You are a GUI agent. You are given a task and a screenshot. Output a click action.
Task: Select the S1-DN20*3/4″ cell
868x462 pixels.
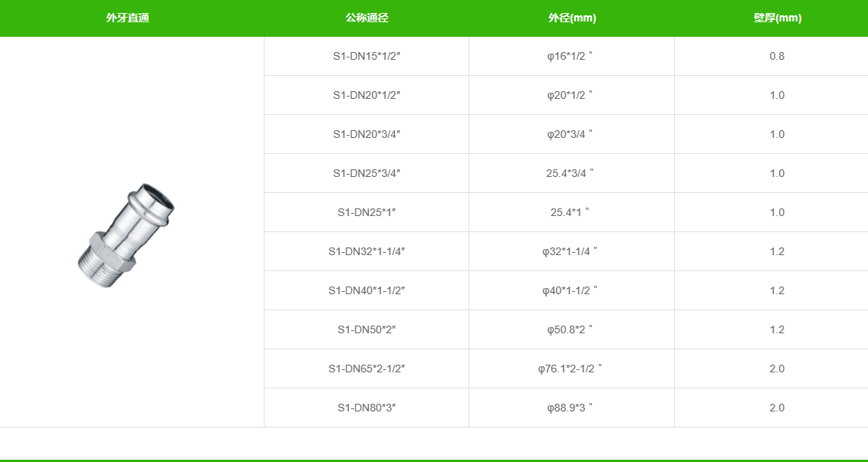(x=367, y=134)
